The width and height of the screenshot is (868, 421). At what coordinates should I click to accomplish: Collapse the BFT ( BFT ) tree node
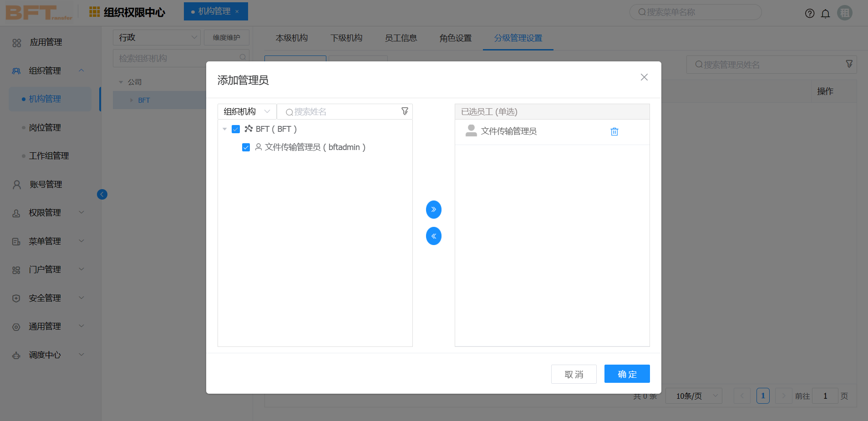224,129
